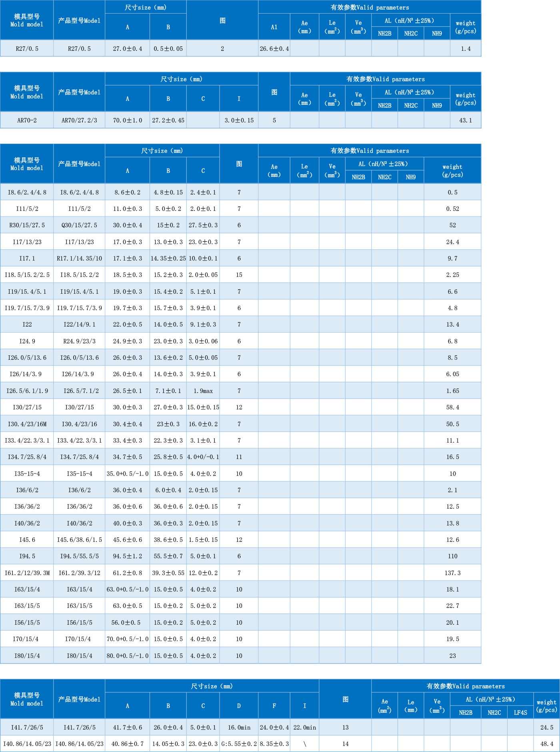Click the 16.0min dimension cell
The width and height of the screenshot is (560, 752).
239,728
